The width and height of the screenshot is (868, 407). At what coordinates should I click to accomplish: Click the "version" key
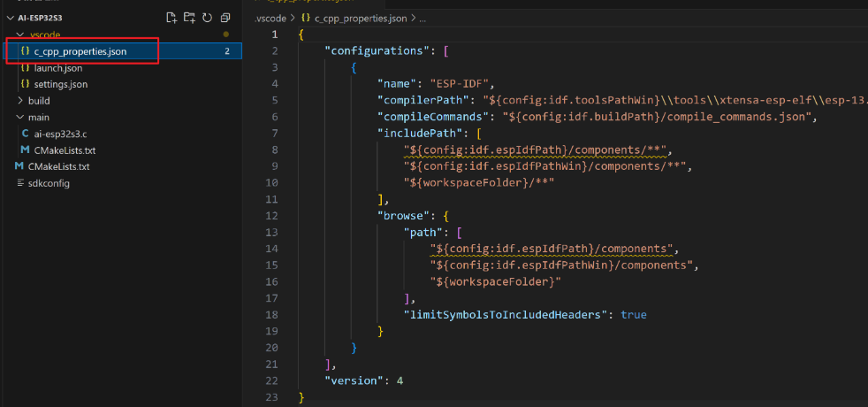[356, 380]
